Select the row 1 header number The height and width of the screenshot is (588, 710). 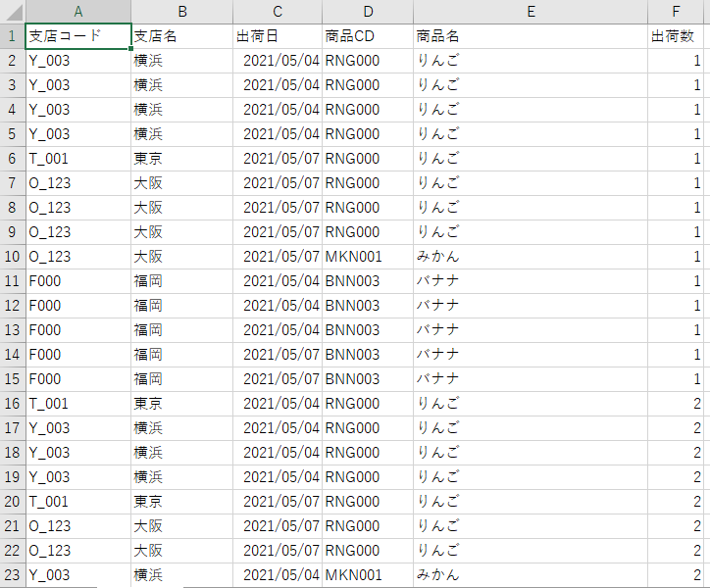13,36
